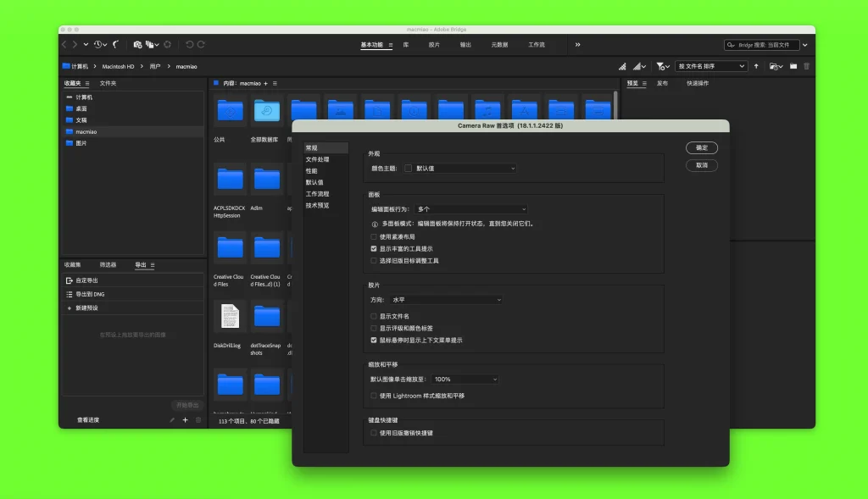The height and width of the screenshot is (499, 868).
Task: Select 文件处理 in preferences sidebar
Action: pyautogui.click(x=317, y=159)
